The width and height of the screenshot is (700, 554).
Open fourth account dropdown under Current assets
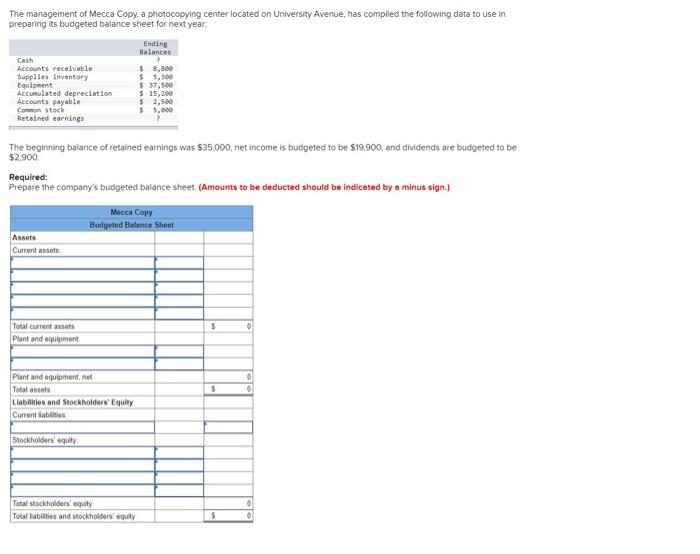83,300
